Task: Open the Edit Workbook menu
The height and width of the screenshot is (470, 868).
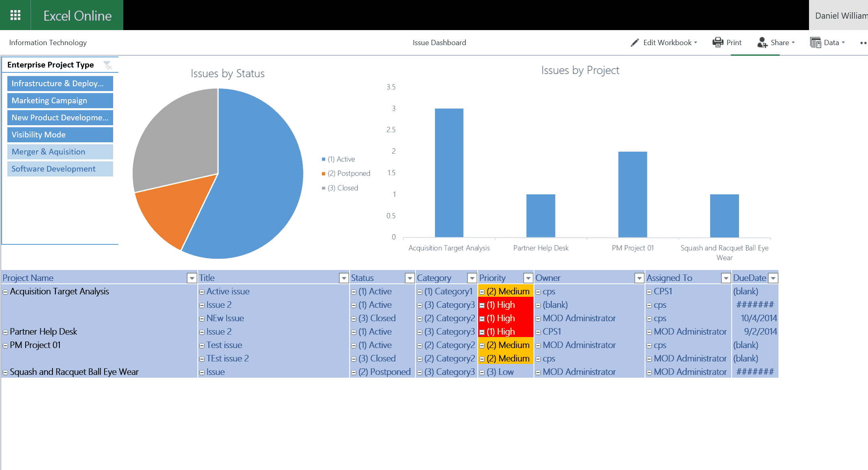Action: tap(664, 43)
